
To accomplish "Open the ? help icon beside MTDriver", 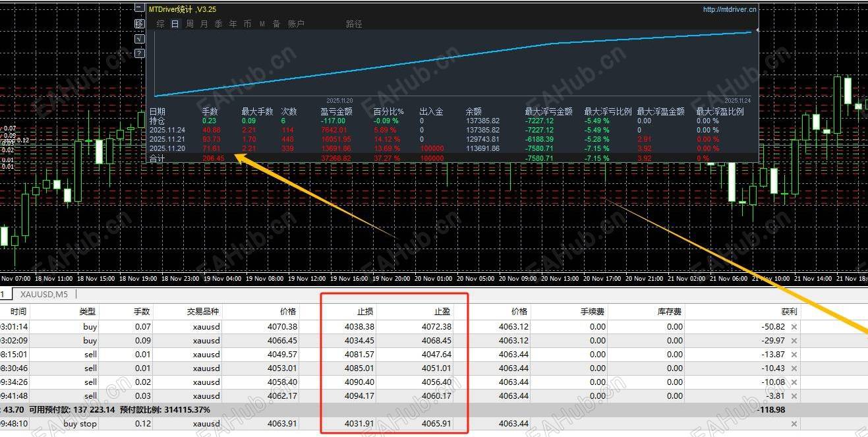I will pyautogui.click(x=139, y=53).
